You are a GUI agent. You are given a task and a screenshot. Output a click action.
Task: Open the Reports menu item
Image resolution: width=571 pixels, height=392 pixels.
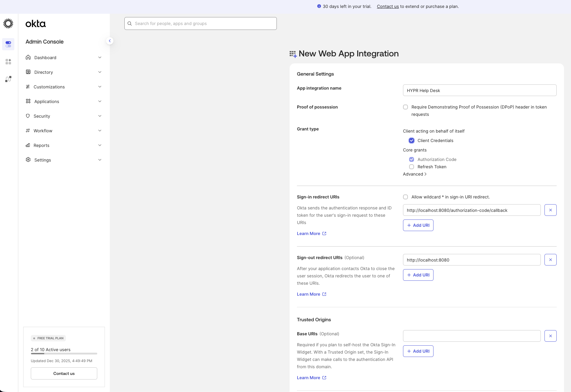(41, 145)
